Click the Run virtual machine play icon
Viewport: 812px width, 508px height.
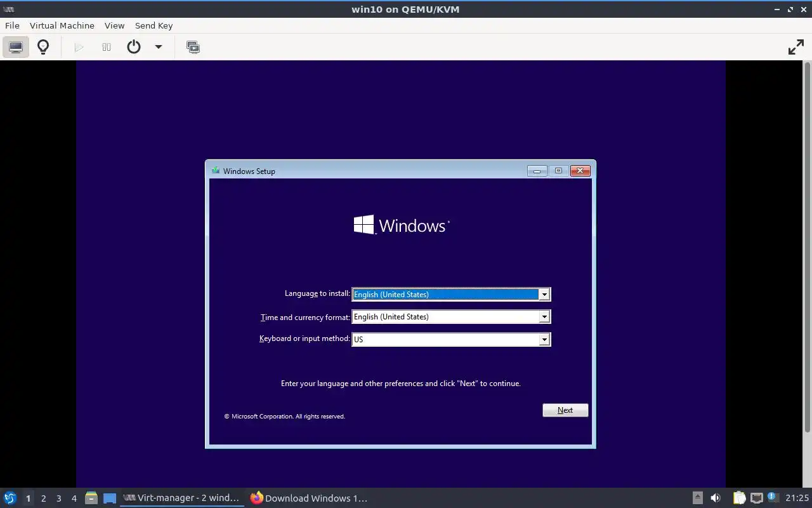79,47
